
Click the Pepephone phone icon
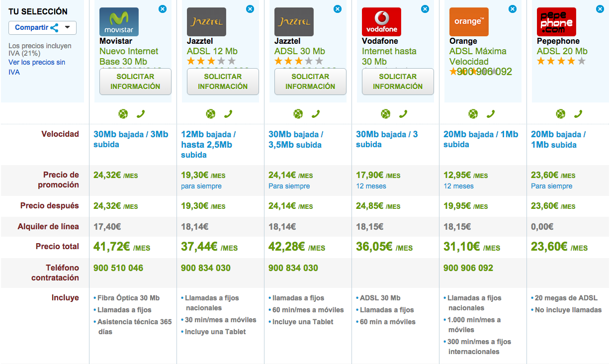[x=578, y=114]
